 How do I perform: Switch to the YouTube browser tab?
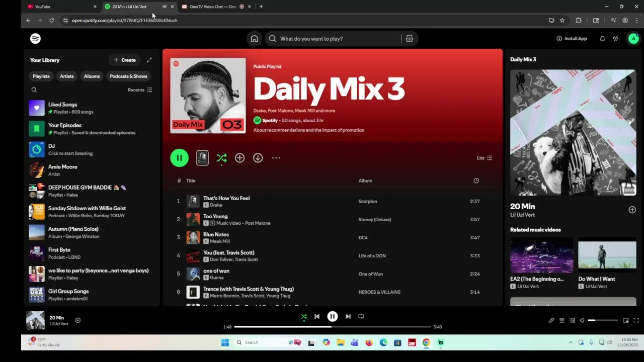pos(61,7)
